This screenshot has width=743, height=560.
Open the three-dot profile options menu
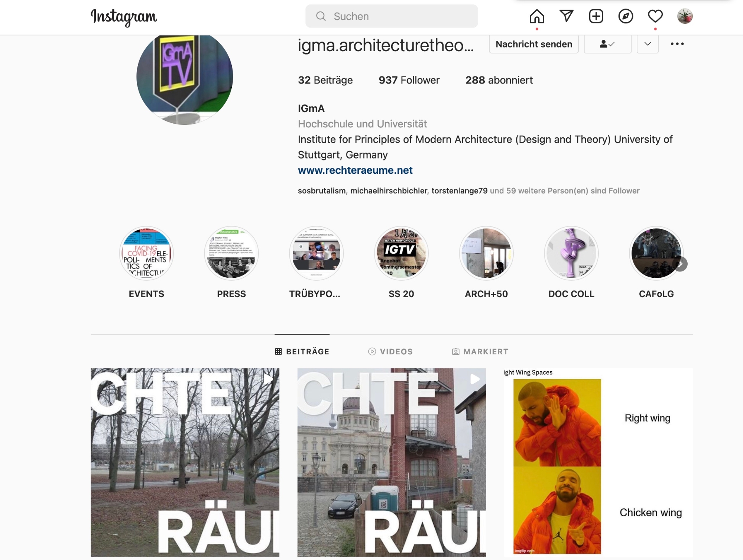point(677,44)
